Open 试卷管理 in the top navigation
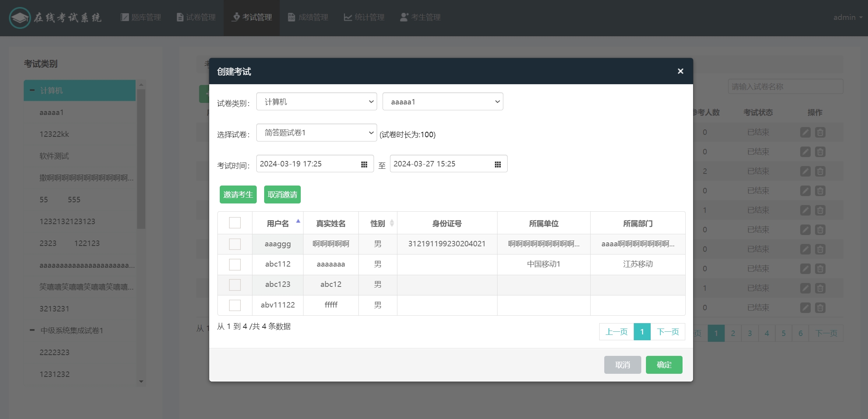This screenshot has width=868, height=419. (196, 17)
